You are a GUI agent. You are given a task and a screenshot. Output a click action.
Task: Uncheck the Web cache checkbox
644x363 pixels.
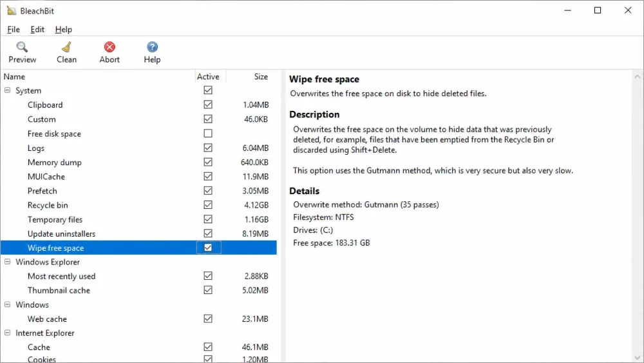(208, 319)
